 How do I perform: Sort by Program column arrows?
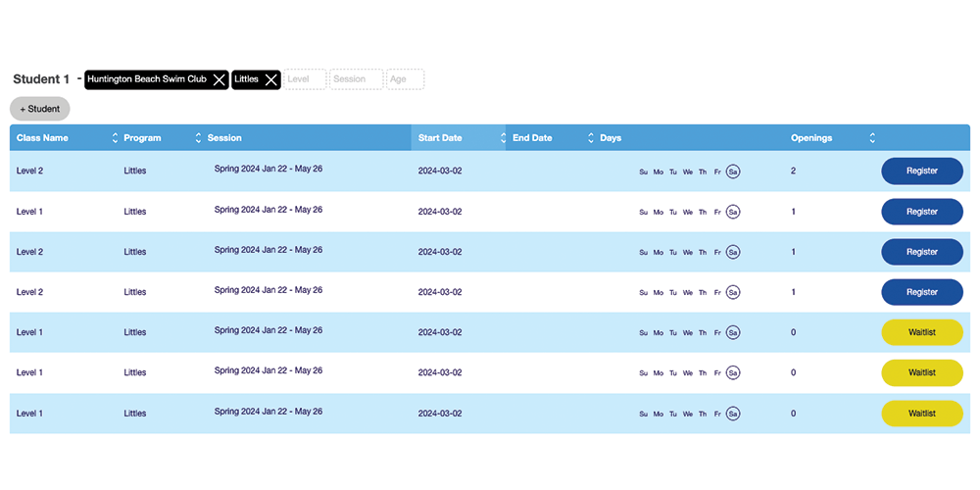pos(198,138)
